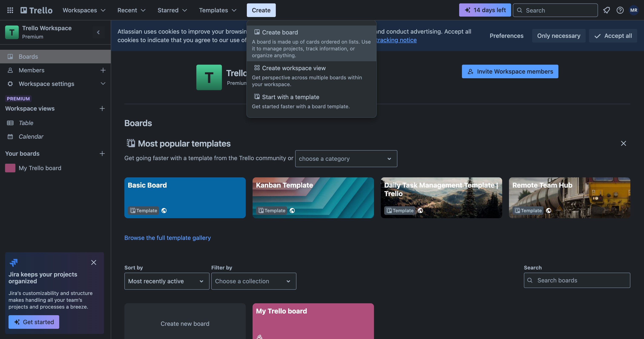
Task: Open the Recent dropdown
Action: tap(131, 10)
